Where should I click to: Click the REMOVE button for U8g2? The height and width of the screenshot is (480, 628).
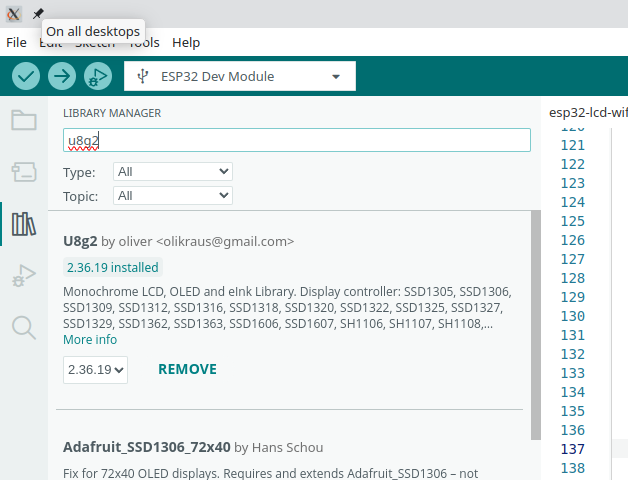187,369
